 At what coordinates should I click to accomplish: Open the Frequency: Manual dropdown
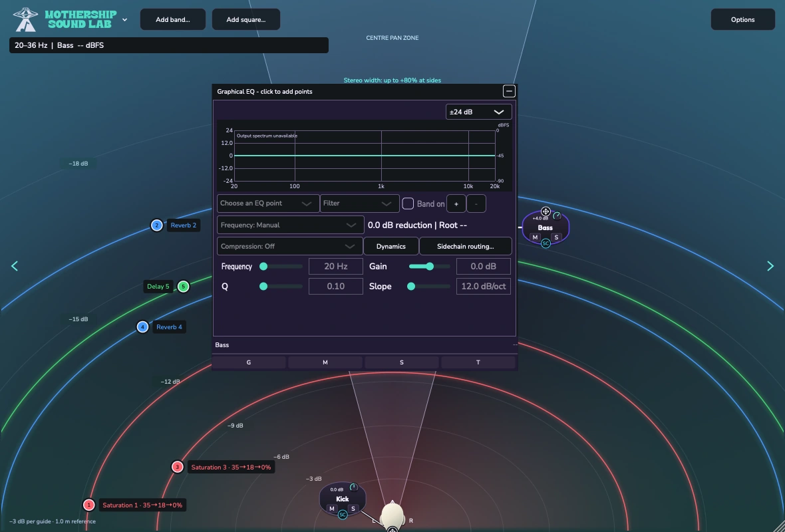(x=290, y=225)
